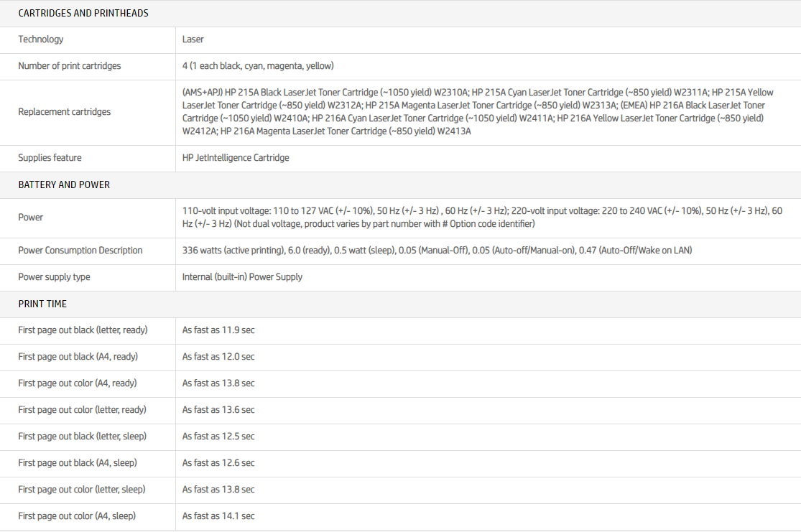Click the Replacement cartridges row label
801x532 pixels.
click(x=65, y=112)
